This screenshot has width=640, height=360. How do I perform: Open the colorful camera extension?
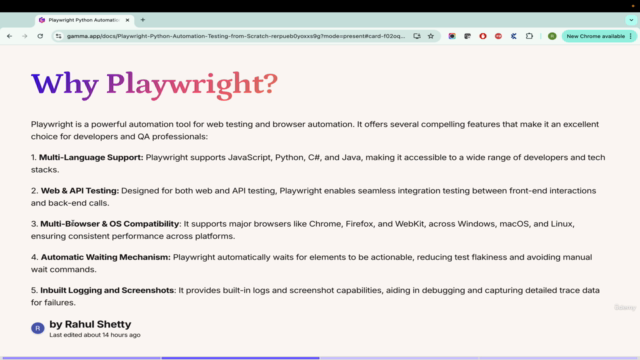coord(452,36)
